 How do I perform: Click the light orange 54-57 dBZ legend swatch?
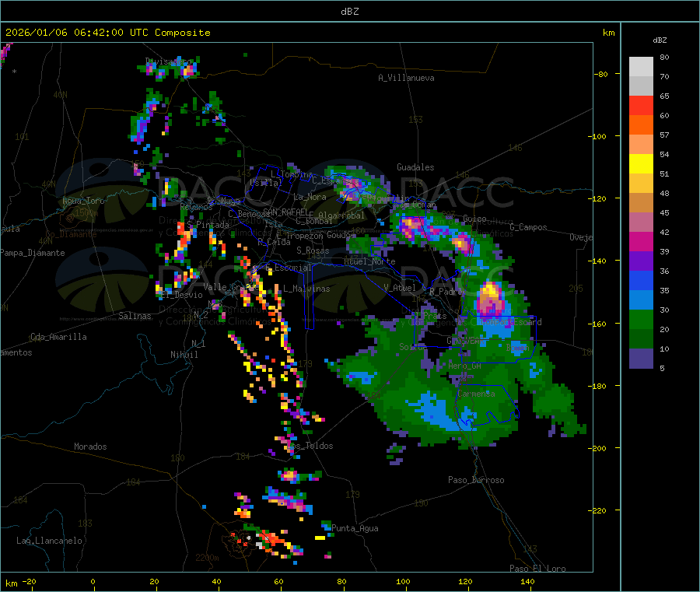tap(641, 144)
